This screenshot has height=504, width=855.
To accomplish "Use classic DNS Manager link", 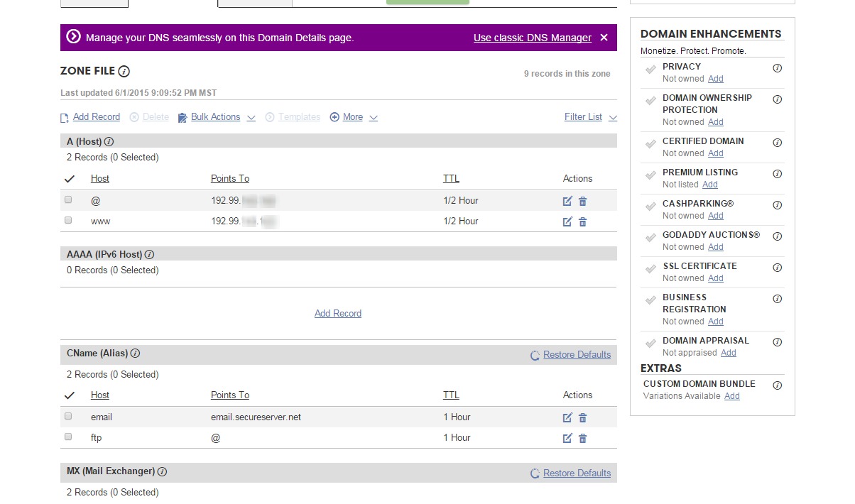I will [x=533, y=38].
